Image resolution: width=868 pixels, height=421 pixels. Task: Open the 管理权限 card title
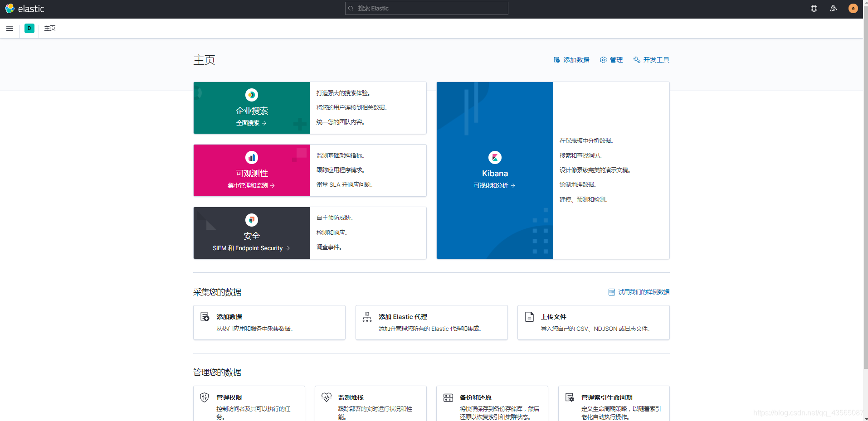[x=229, y=397]
